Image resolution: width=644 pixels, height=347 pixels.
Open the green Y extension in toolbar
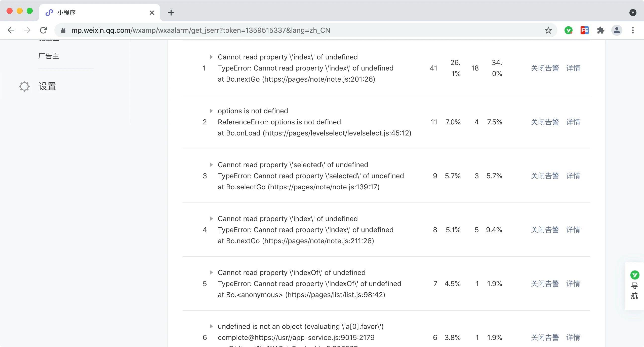568,30
